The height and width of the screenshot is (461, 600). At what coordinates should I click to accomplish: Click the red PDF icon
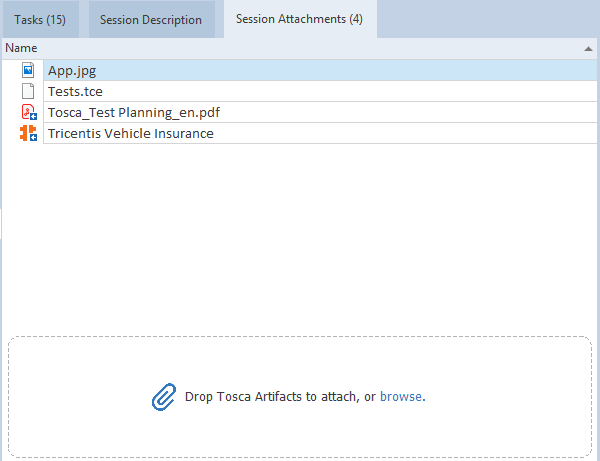[28, 113]
